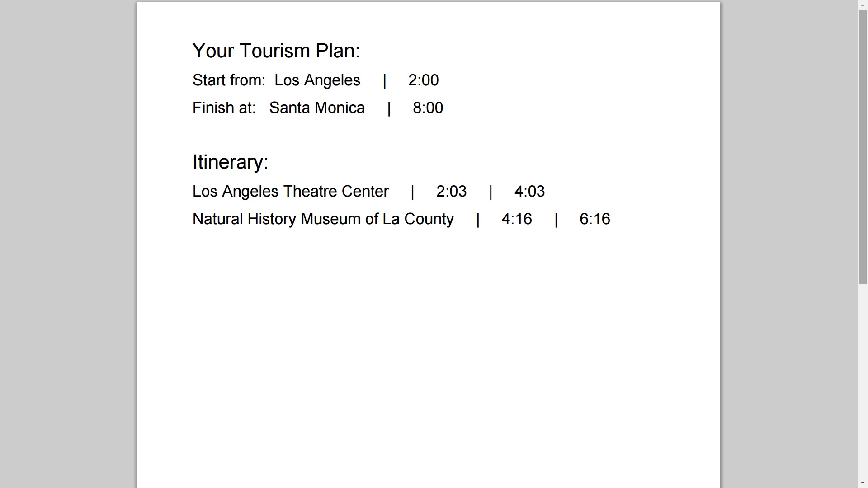Click the vertical scrollbar thumb
This screenshot has width=868, height=488.
click(x=863, y=147)
